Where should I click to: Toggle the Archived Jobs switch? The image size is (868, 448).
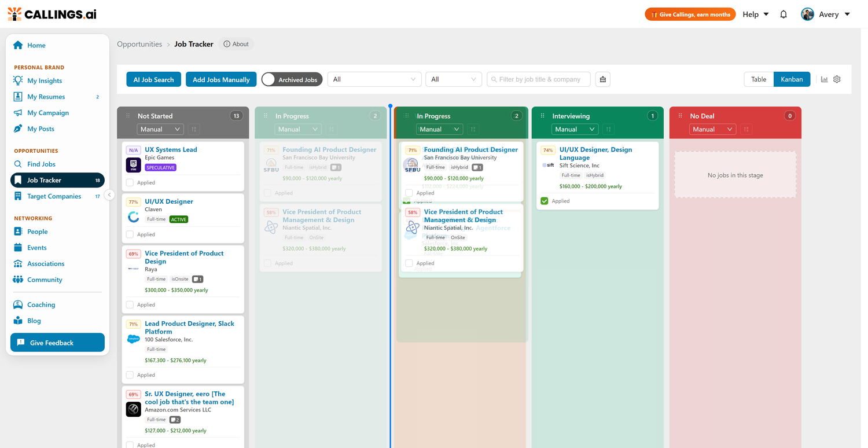290,79
